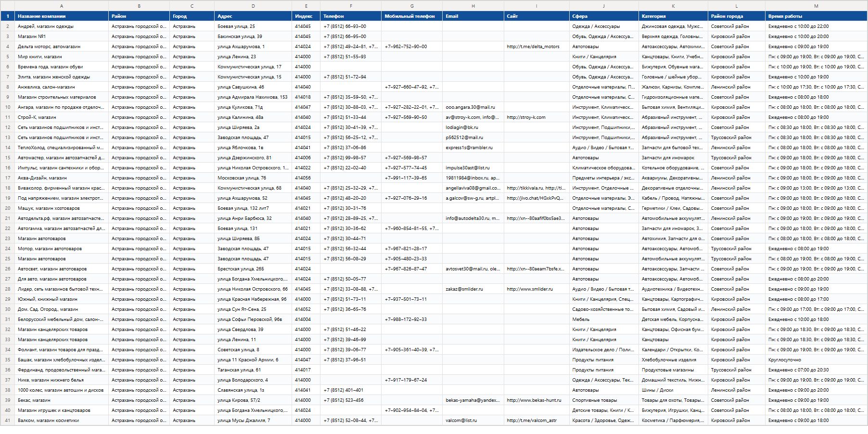Click address cell 'улица Савушкина, 46'
The width and height of the screenshot is (868, 434).
tap(253, 87)
